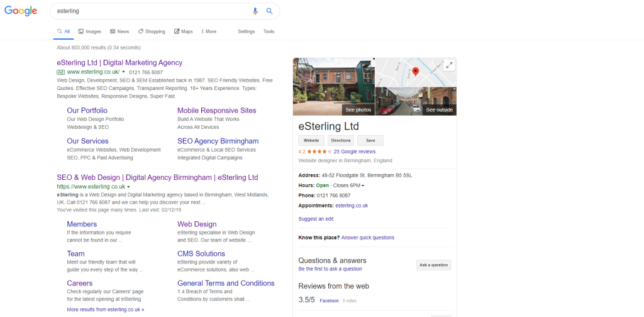Viewport: 644px width, 317px height.
Task: Click the eSterling Ltd panel title
Action: point(328,126)
